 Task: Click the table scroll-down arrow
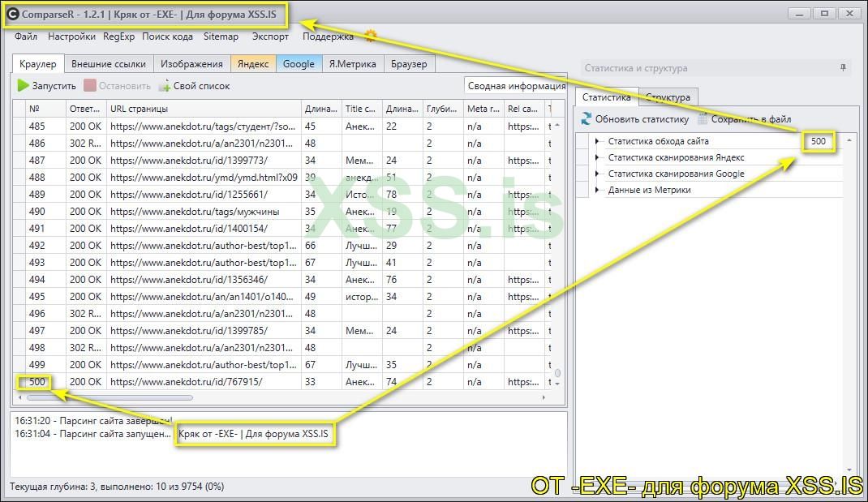[557, 384]
